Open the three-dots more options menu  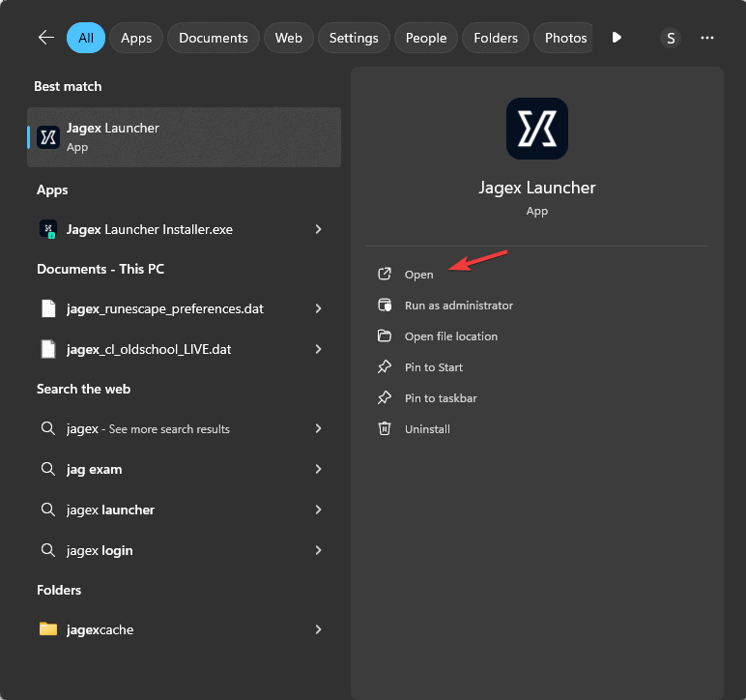pyautogui.click(x=707, y=38)
